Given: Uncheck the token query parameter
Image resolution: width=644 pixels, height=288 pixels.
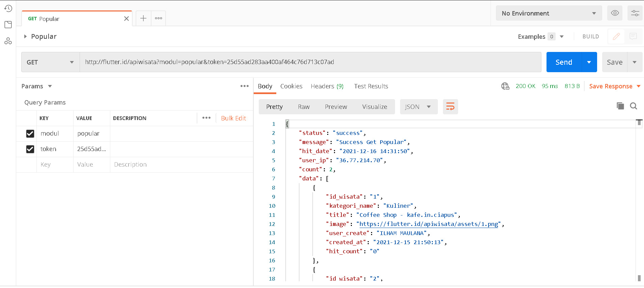Looking at the screenshot, I should click(30, 149).
